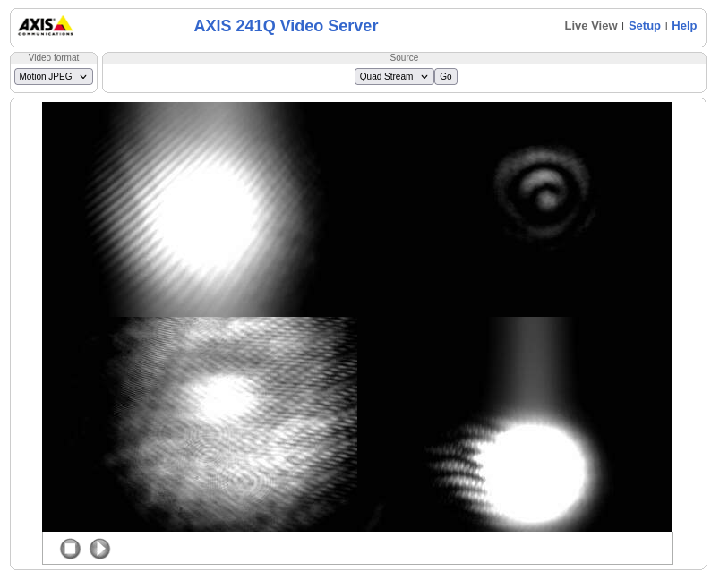Open the Video format dropdown showing Motion JPEG
This screenshot has height=580, width=728.
[53, 77]
